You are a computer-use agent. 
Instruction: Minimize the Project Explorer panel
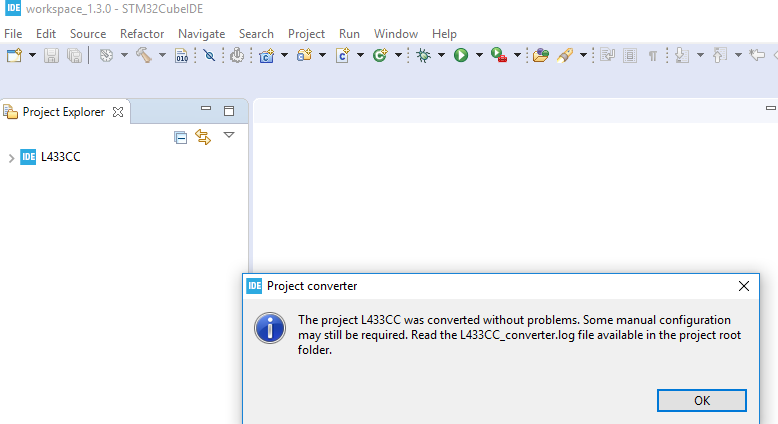click(x=206, y=109)
